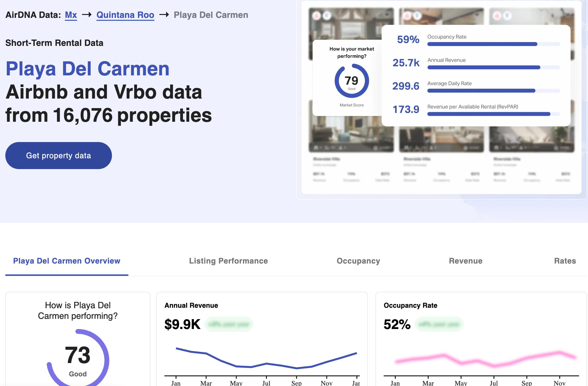The height and width of the screenshot is (386, 588).
Task: Click 'How is your market performing?' text
Action: 352,52
